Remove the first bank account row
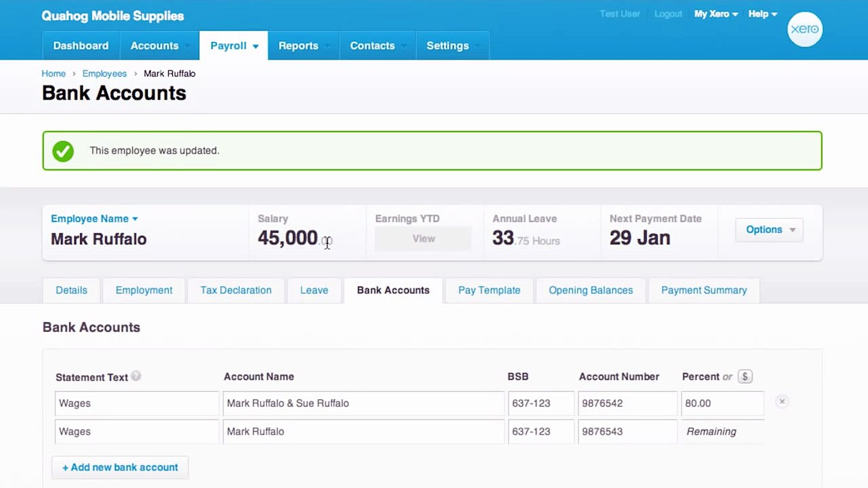Viewport: 868px width, 488px height. click(x=782, y=402)
